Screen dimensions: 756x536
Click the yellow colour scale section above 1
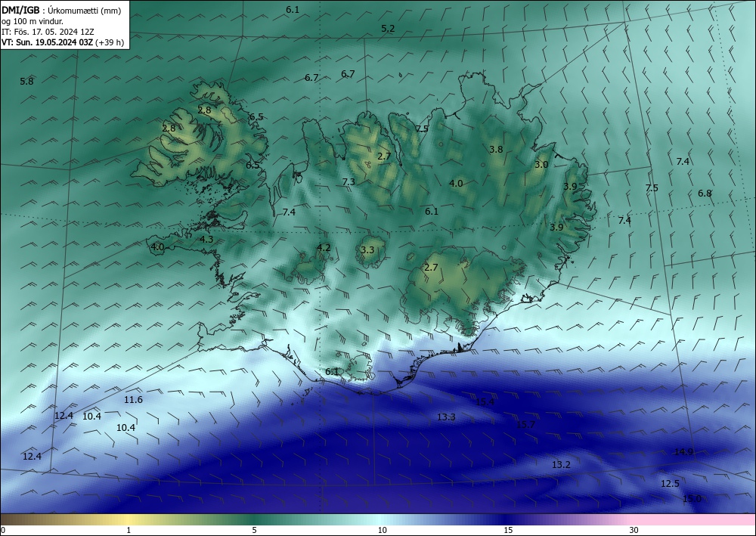tap(129, 519)
